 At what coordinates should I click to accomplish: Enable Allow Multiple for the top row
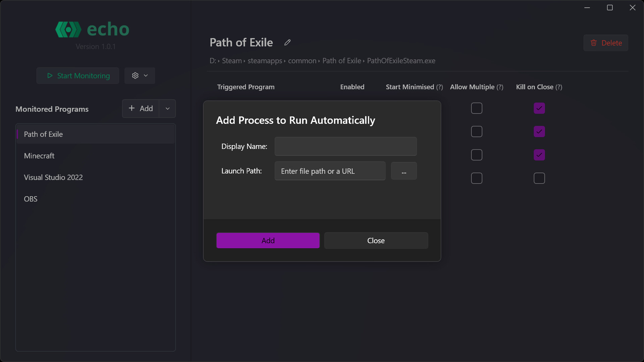coord(477,108)
